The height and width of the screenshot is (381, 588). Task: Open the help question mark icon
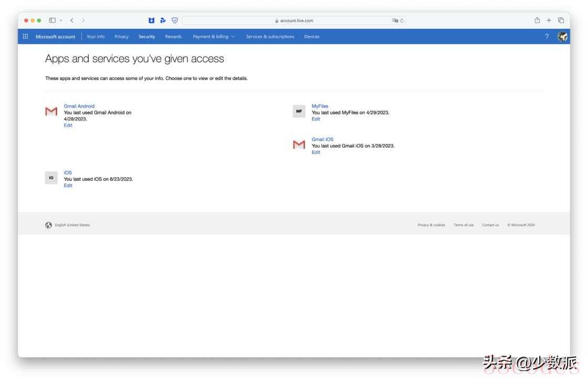pos(547,36)
